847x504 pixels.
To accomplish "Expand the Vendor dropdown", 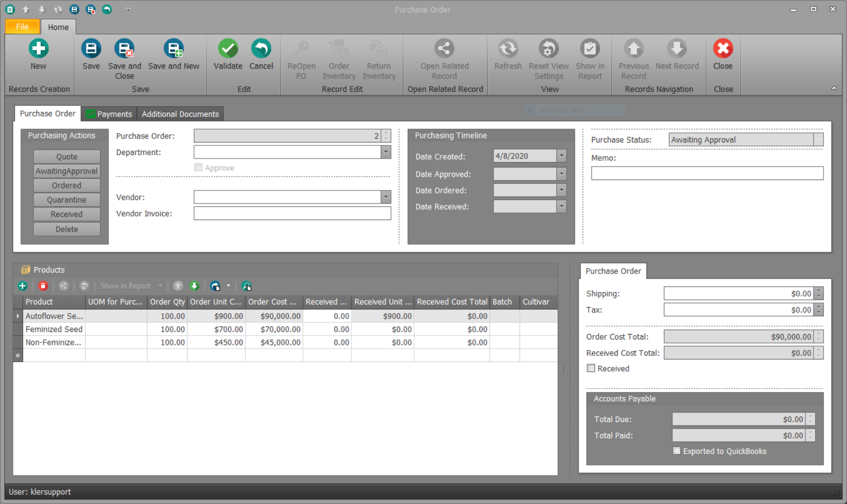I will (x=385, y=197).
